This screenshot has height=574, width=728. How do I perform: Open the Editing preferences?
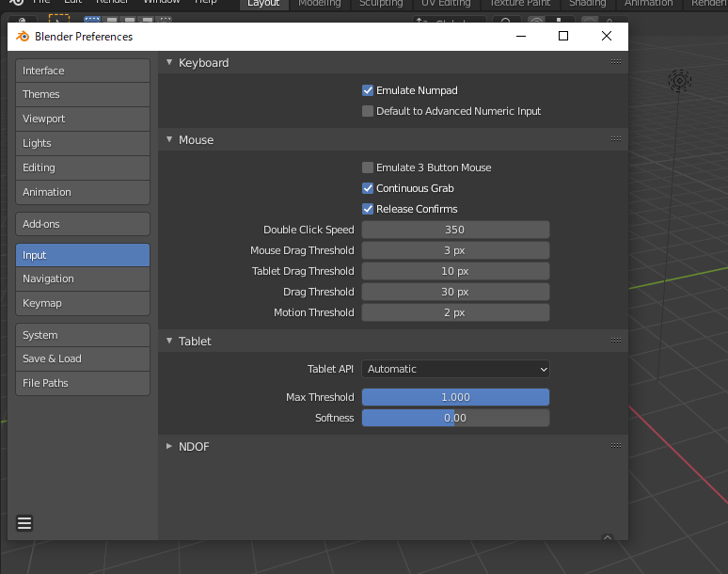coord(83,167)
